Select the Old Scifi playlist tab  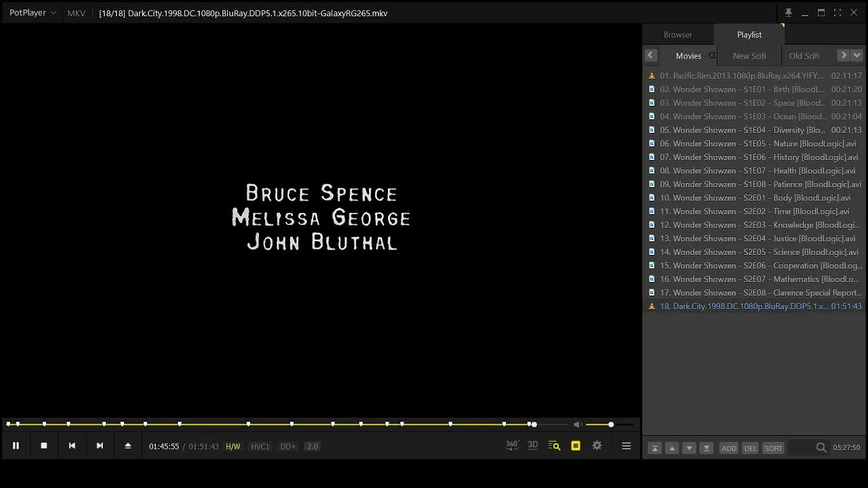804,56
